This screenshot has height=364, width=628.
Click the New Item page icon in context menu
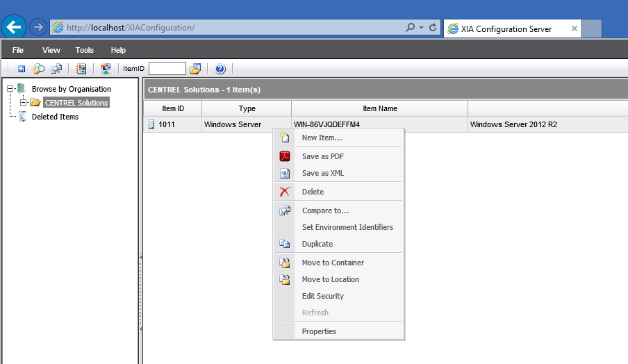(284, 138)
